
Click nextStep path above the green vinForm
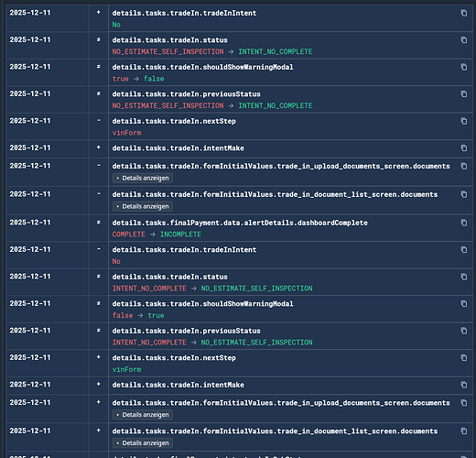tap(174, 358)
